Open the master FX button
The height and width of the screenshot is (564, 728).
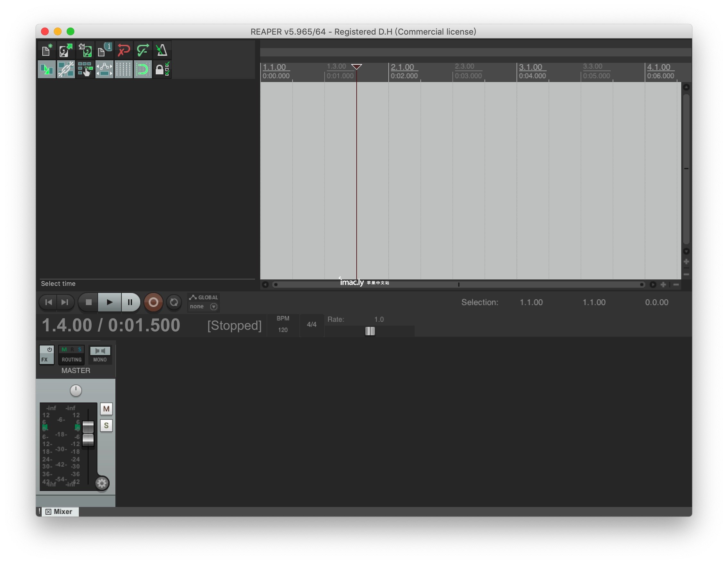[x=44, y=360]
